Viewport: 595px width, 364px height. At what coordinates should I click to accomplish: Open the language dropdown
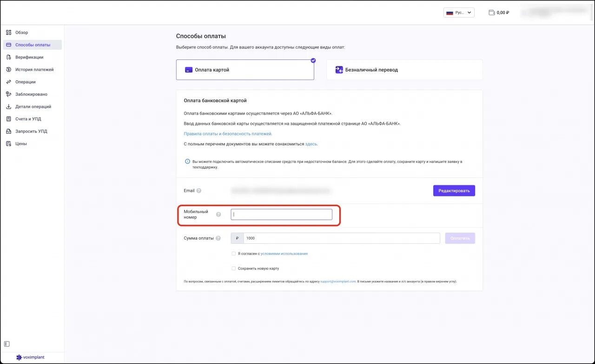pyautogui.click(x=459, y=13)
